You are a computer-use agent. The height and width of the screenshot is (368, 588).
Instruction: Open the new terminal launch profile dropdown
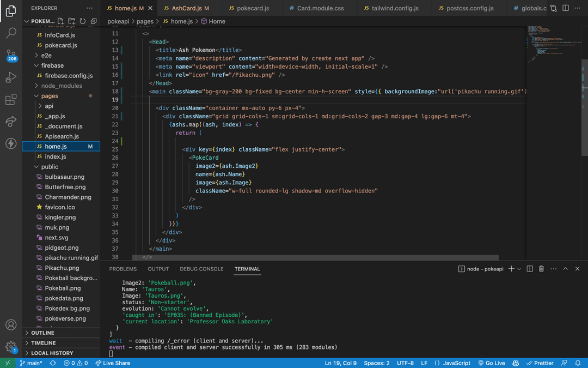519,269
